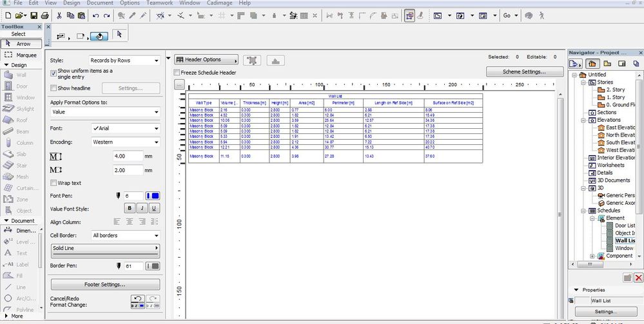The image size is (644, 324).
Task: Check Freeze Schedule Header
Action: click(177, 73)
